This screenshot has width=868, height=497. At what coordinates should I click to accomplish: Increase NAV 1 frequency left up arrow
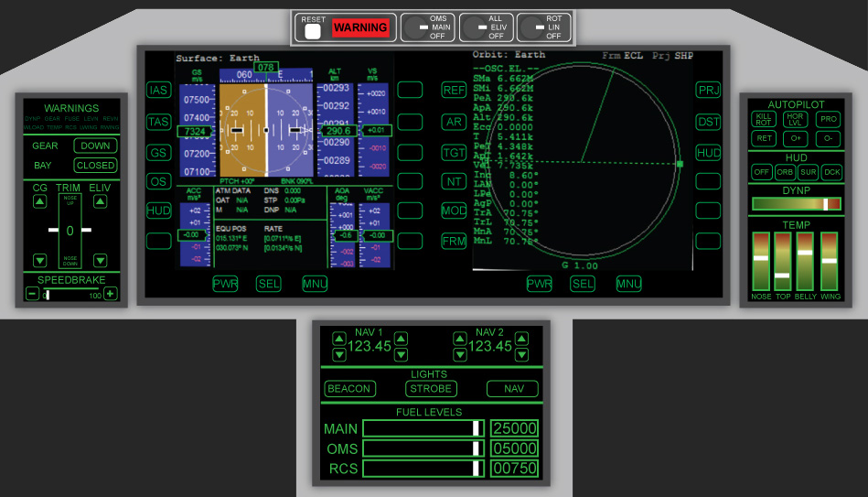click(339, 339)
